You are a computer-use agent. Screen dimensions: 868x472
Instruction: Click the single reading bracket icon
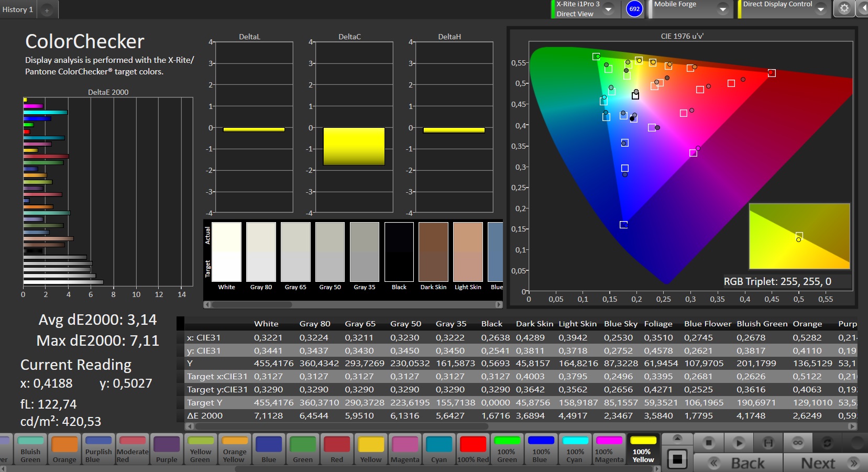(x=768, y=443)
